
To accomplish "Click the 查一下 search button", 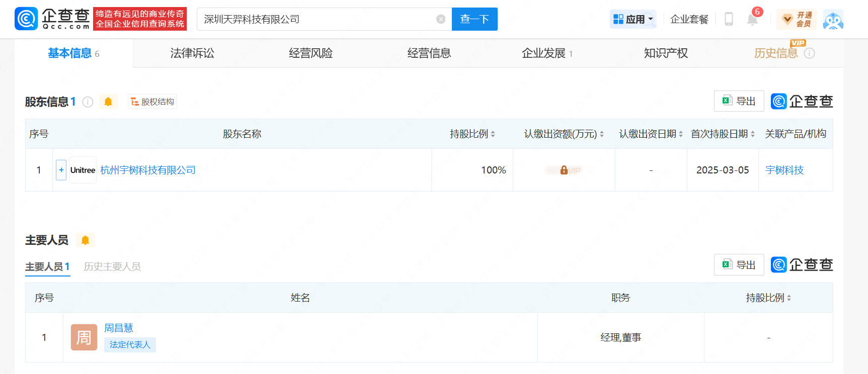I will pos(475,19).
